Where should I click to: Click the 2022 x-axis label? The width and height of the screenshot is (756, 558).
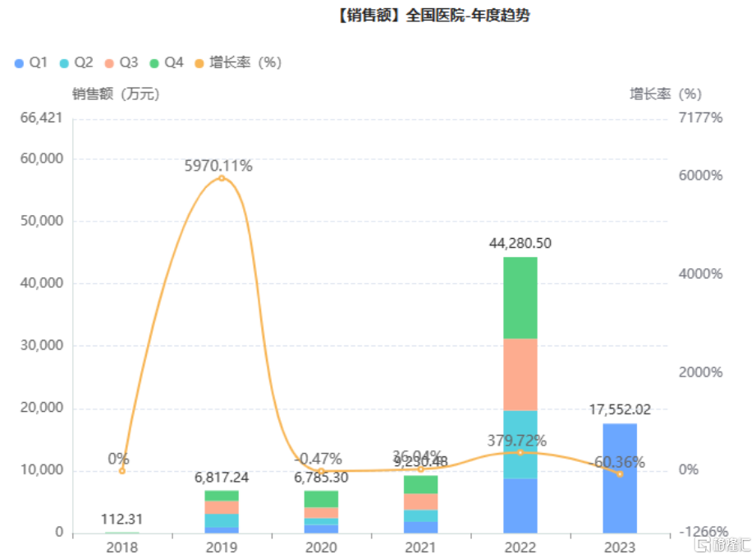pyautogui.click(x=520, y=548)
